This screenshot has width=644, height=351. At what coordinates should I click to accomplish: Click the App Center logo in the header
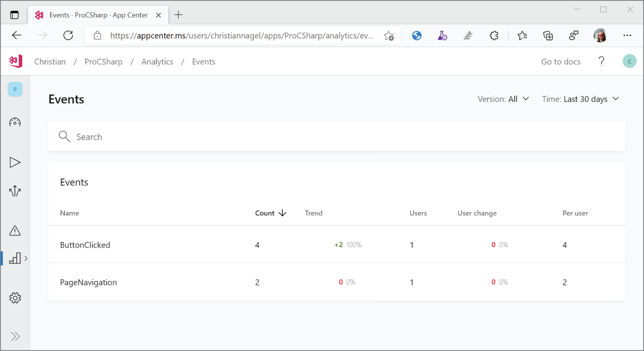pos(16,61)
